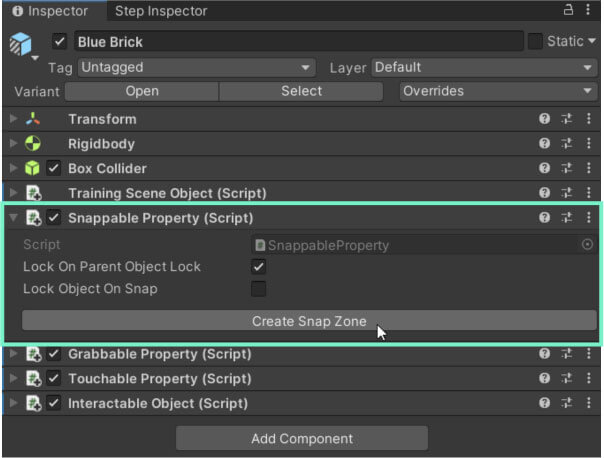
Task: Click object picker next to SnappableProperty script
Action: (587, 244)
